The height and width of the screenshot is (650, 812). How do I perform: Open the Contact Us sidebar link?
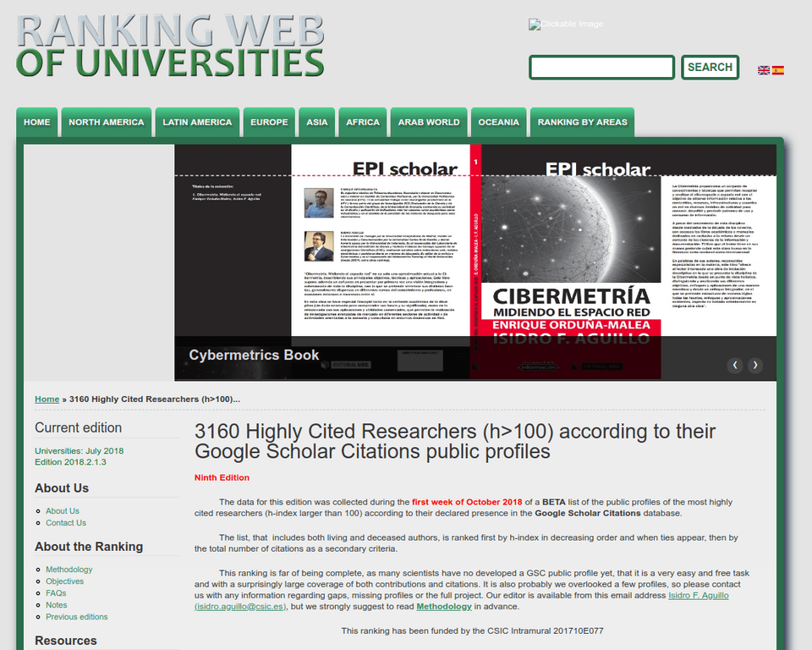pos(66,523)
